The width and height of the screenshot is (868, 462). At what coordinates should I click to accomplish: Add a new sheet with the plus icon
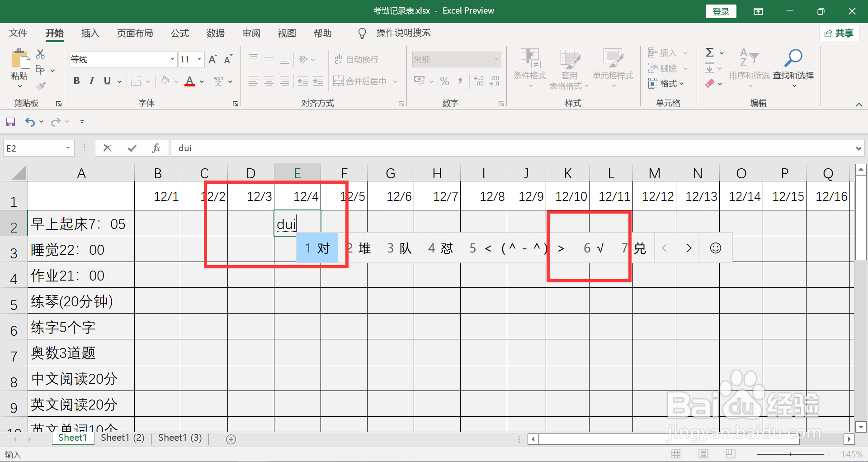(231, 439)
